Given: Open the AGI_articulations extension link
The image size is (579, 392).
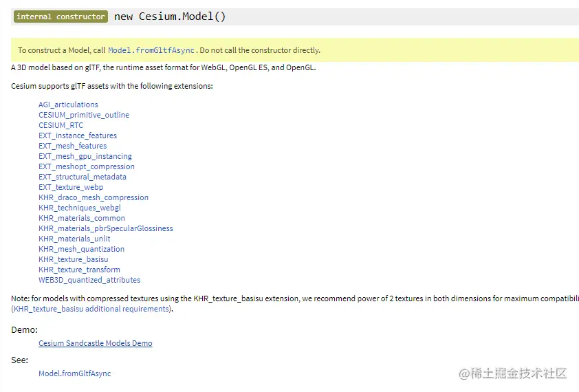Looking at the screenshot, I should [68, 105].
